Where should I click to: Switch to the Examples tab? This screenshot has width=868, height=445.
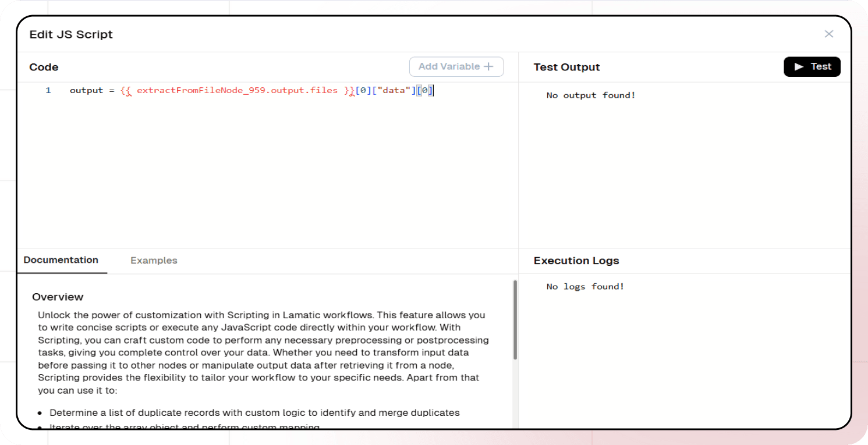154,261
